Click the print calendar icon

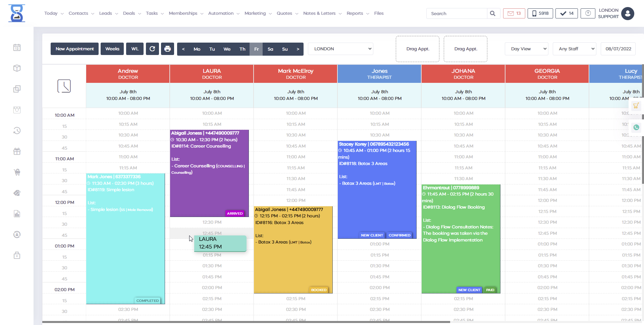167,49
